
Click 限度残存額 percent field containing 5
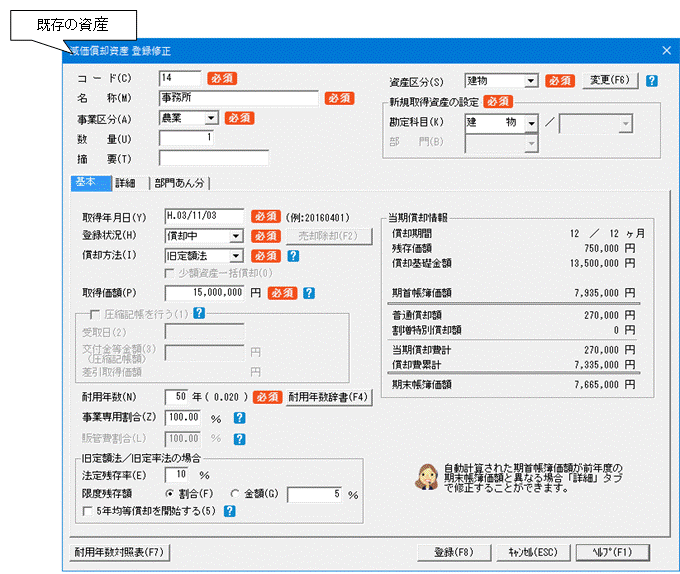tap(316, 494)
